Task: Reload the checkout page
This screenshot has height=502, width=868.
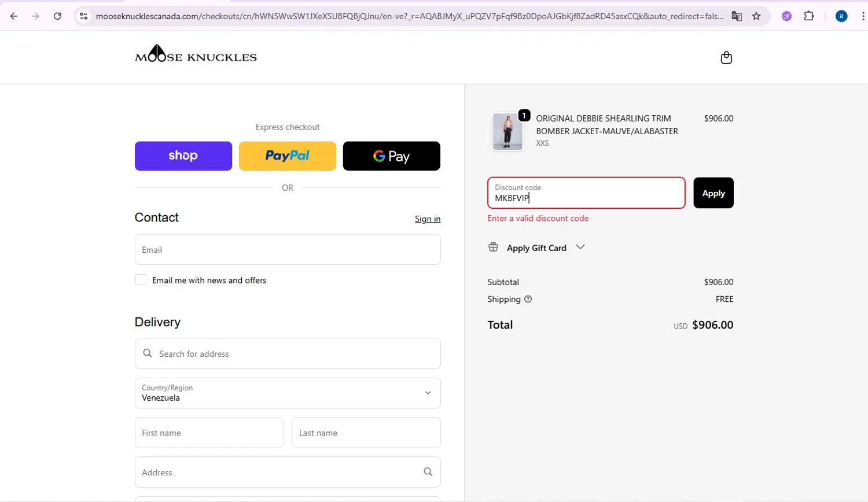Action: (x=57, y=16)
